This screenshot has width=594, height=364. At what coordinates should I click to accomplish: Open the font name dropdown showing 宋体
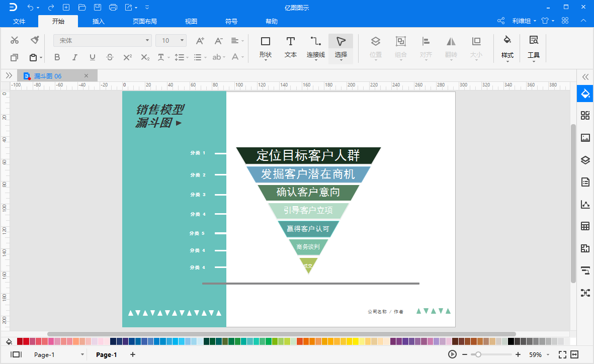(103, 41)
